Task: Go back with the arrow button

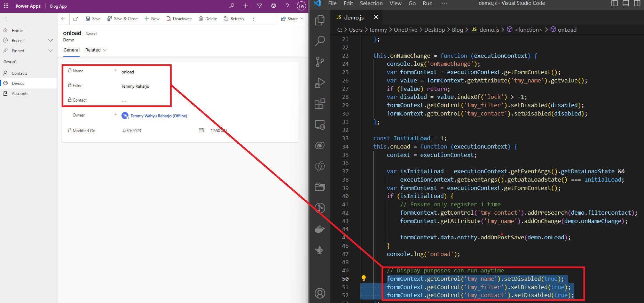Action: pyautogui.click(x=63, y=19)
